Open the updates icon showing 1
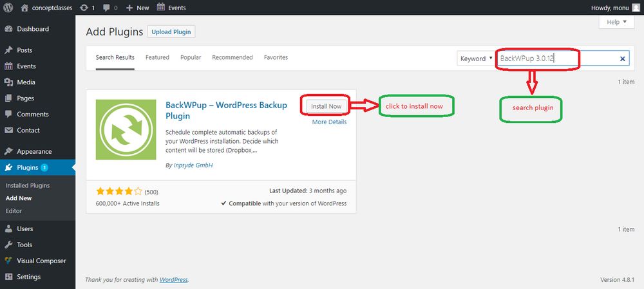 88,7
